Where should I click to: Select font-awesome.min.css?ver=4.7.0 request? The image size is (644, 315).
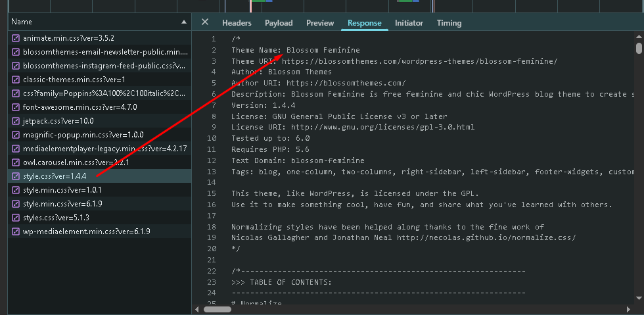(99, 107)
